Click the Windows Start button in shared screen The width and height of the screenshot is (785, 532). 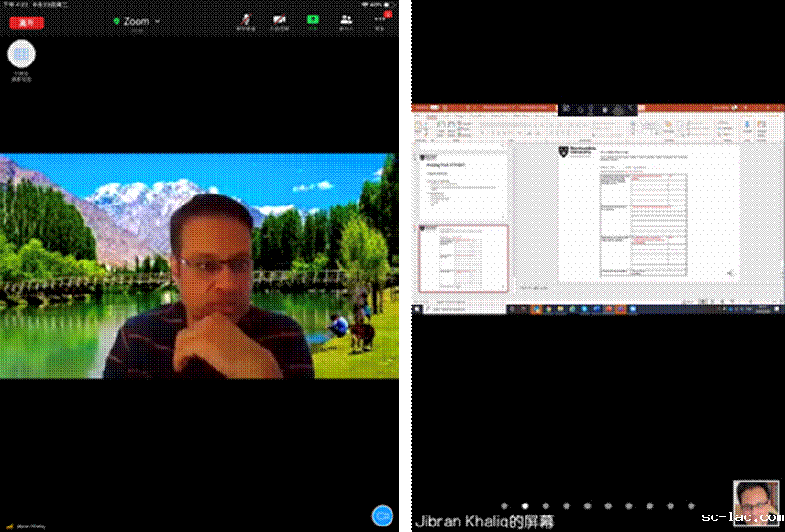point(416,310)
